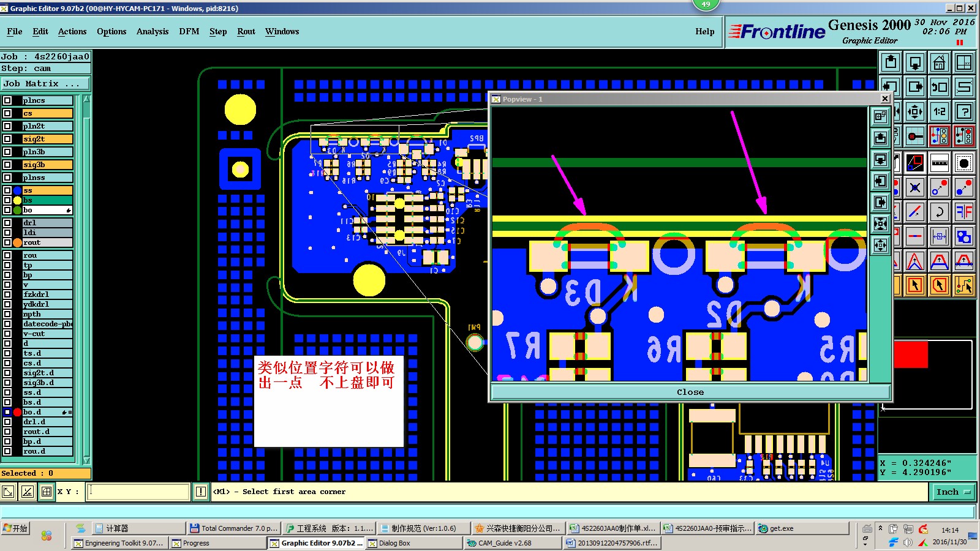
Task: Open the DFM menu
Action: point(189,31)
